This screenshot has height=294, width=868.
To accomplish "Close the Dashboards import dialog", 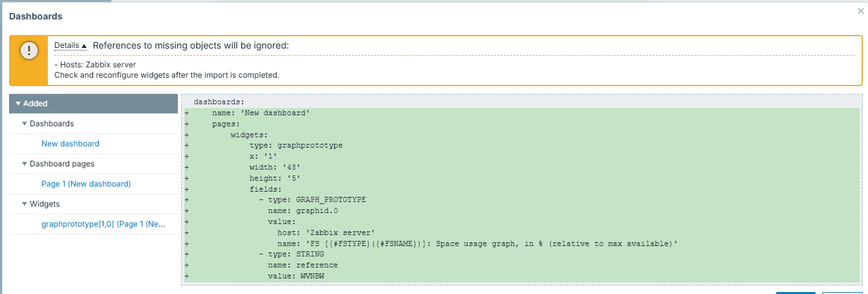I will point(860,11).
